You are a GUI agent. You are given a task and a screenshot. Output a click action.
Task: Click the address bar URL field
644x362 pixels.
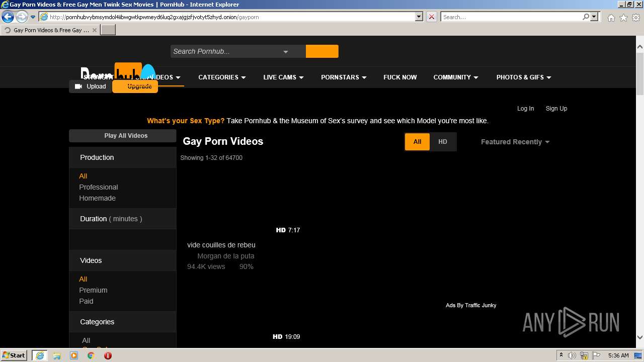coord(226,17)
